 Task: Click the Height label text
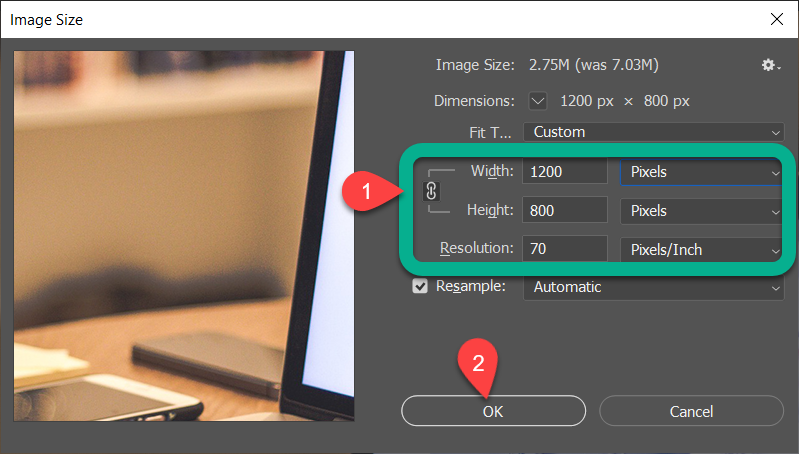490,210
